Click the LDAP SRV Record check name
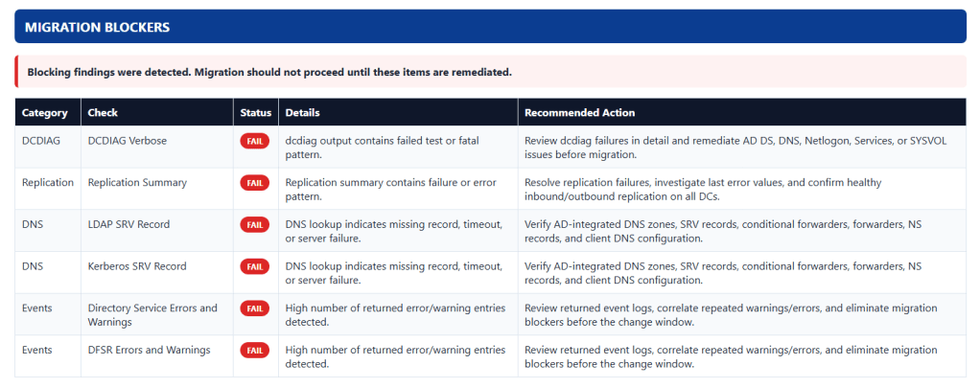This screenshot has height=388, width=980. (x=128, y=224)
